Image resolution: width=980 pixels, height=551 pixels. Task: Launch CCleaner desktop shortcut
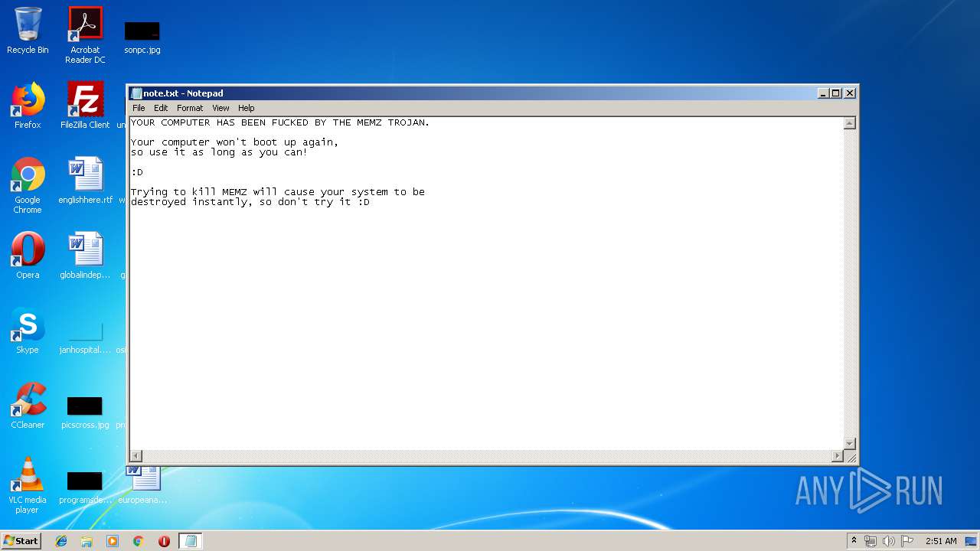(x=28, y=406)
